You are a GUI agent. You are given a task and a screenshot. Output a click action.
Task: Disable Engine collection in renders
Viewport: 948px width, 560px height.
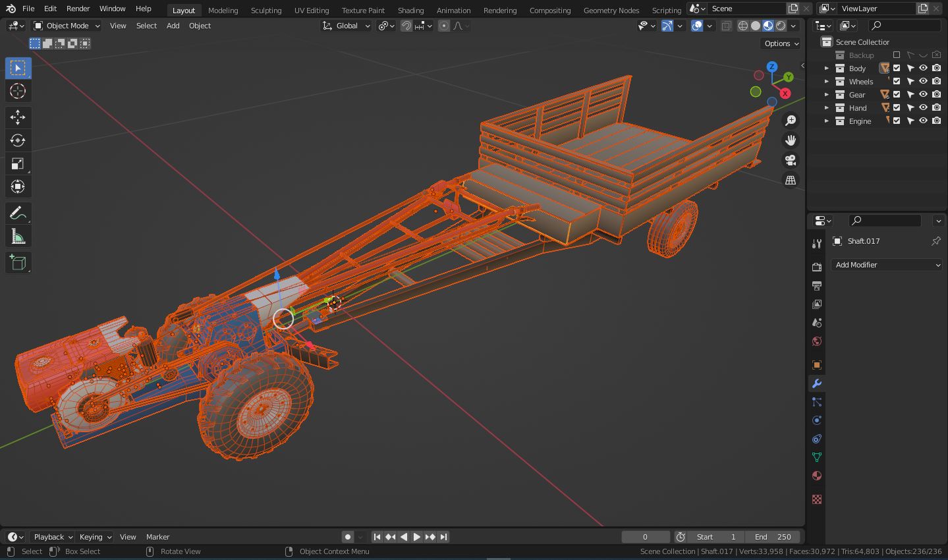[x=936, y=121]
